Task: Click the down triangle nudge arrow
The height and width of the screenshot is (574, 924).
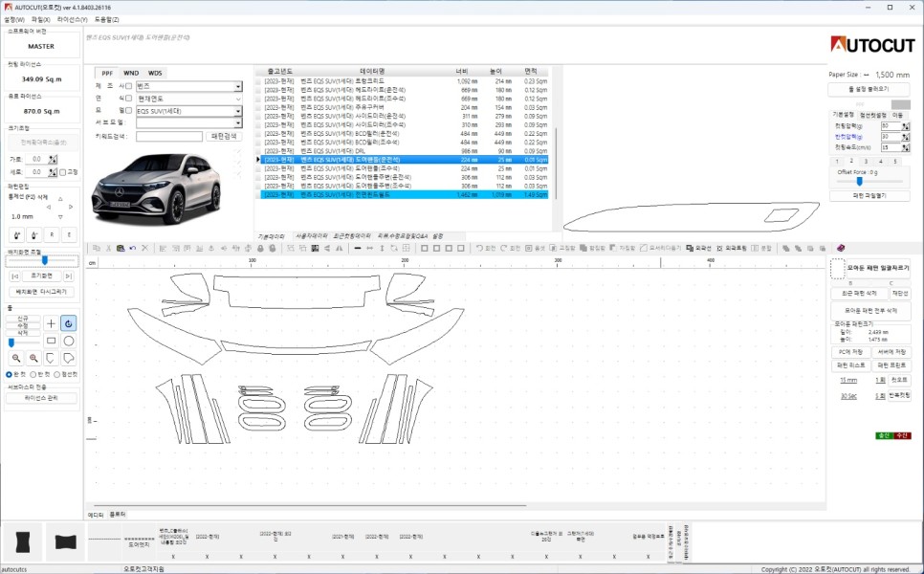Action: (x=60, y=217)
